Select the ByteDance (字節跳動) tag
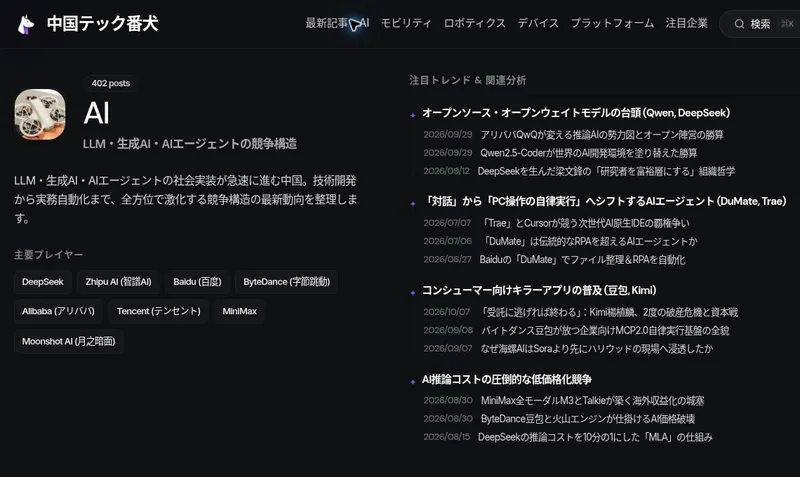800x477 pixels. click(286, 282)
